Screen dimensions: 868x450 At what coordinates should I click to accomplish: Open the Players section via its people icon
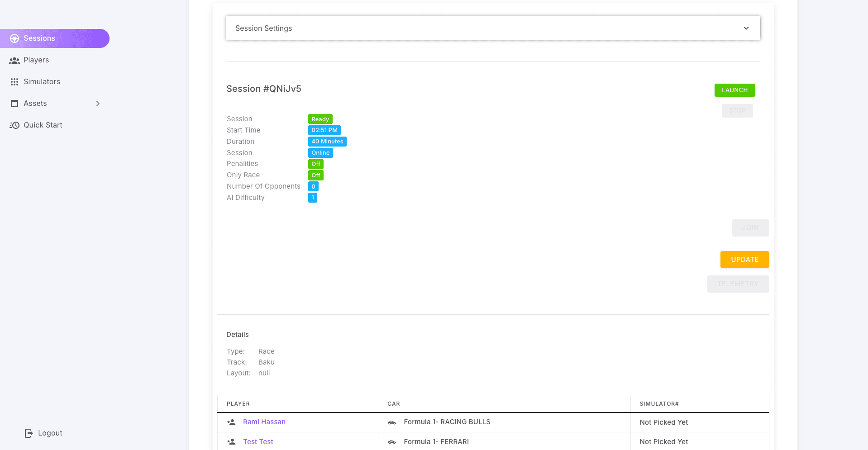14,60
